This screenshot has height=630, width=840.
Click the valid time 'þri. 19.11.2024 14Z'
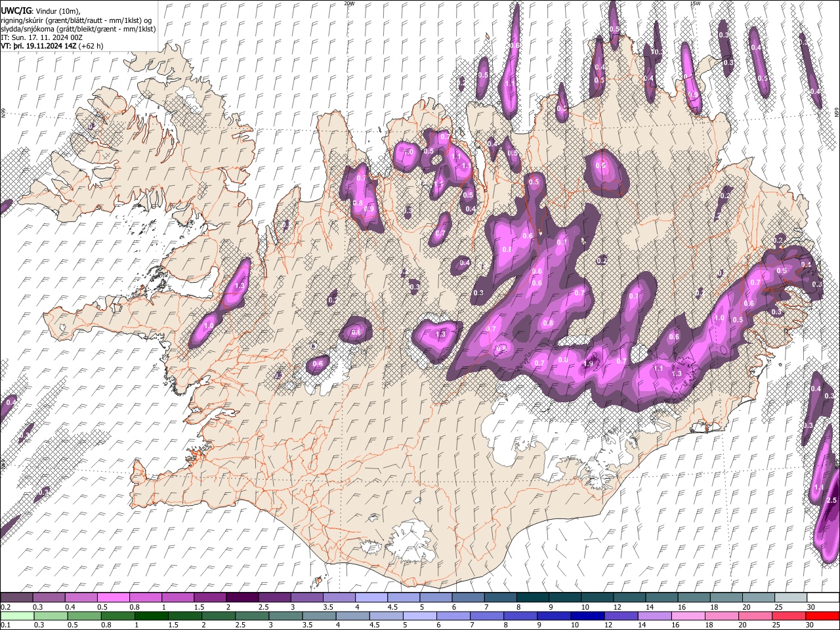click(46, 47)
